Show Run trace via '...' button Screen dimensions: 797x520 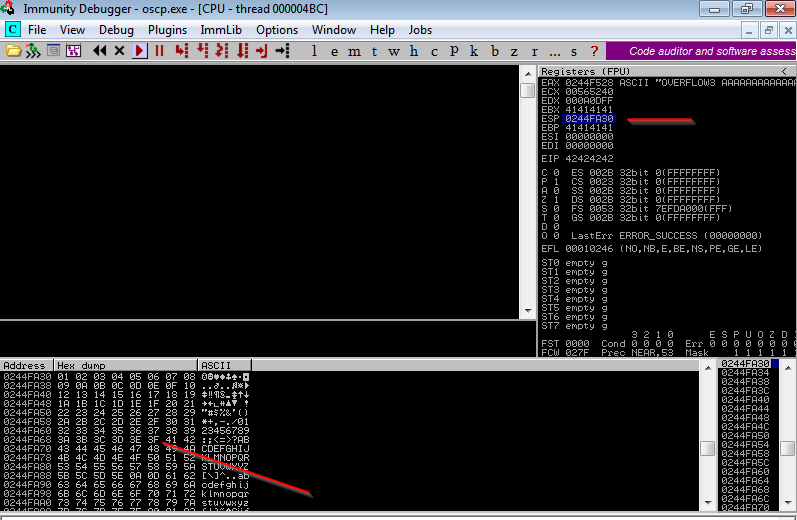tap(555, 53)
